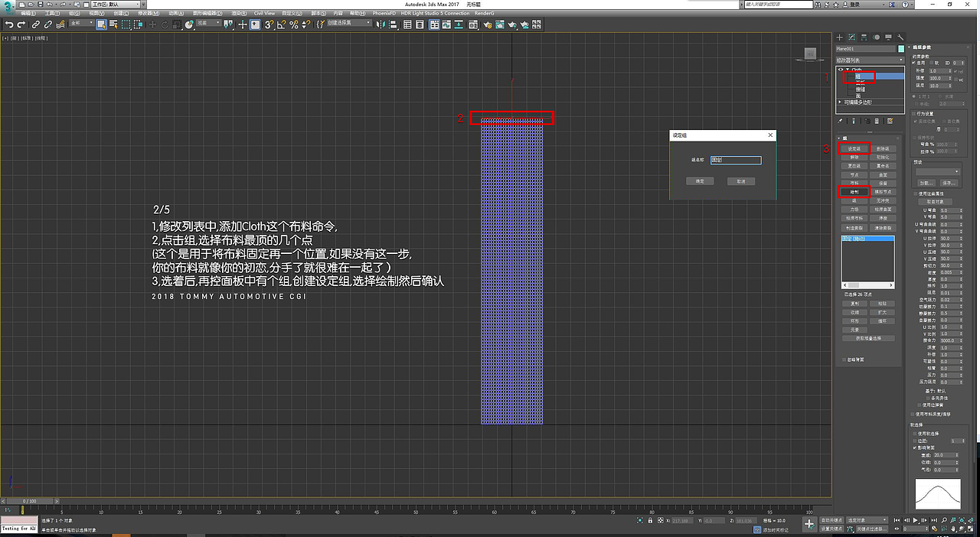Toggle the 行为设置 checkbox

(913, 113)
